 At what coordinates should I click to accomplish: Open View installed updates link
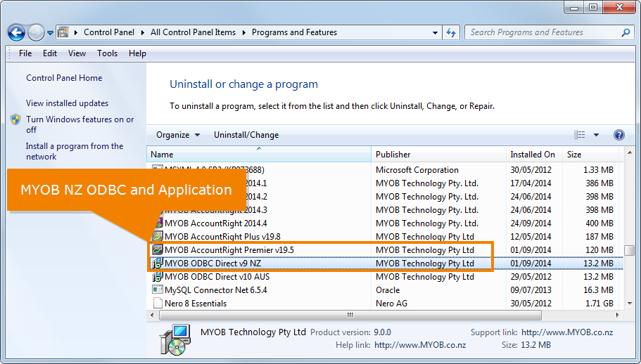point(67,103)
